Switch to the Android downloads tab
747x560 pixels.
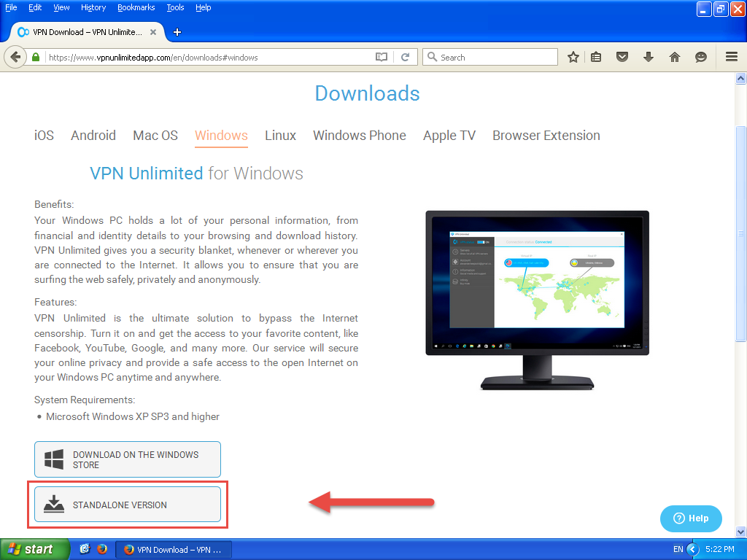pyautogui.click(x=93, y=135)
